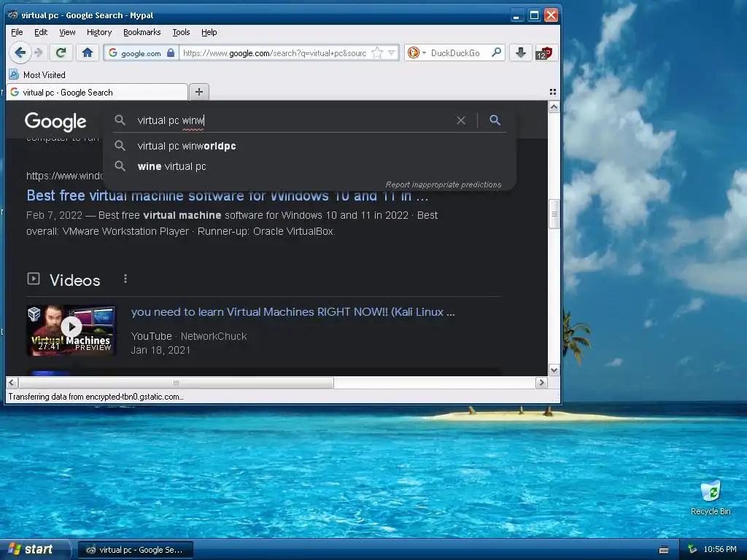Open the home page with house icon
747x560 pixels.
click(x=88, y=52)
